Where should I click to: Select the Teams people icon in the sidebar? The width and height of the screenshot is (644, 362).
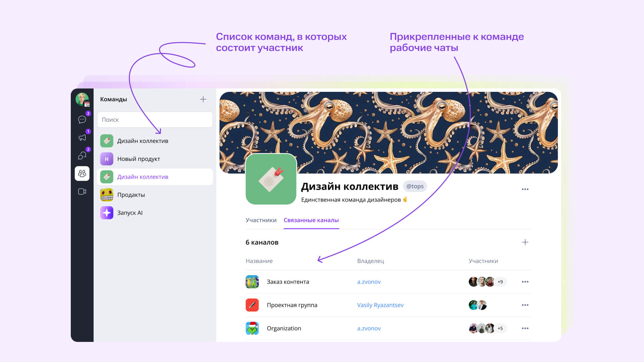click(82, 174)
